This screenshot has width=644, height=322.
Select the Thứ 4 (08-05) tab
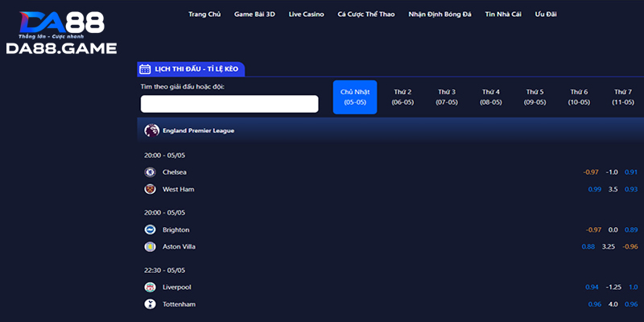(x=491, y=97)
